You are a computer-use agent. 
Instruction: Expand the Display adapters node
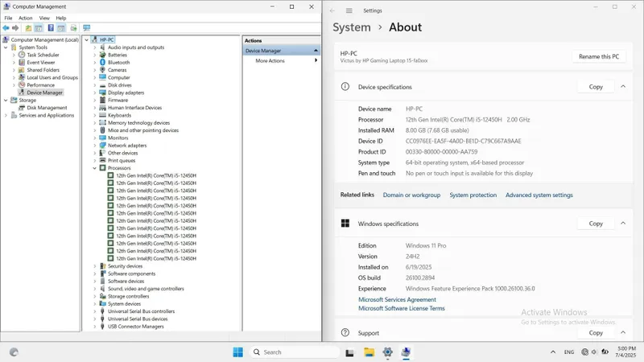point(94,93)
